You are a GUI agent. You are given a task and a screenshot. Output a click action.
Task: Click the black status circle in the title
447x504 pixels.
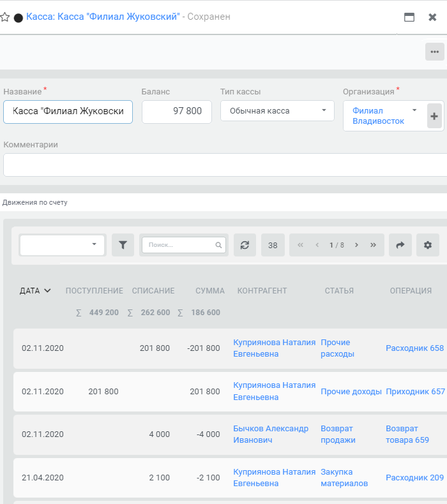tap(19, 18)
